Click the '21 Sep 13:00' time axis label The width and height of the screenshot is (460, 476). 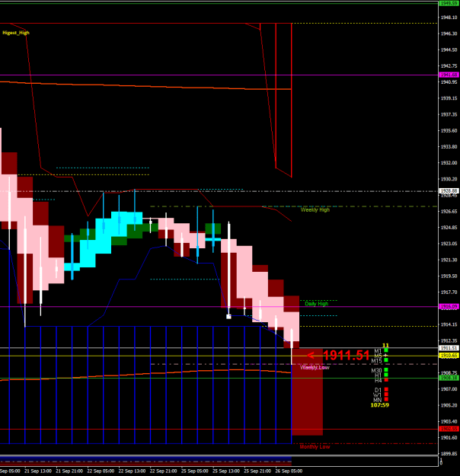(x=38, y=471)
